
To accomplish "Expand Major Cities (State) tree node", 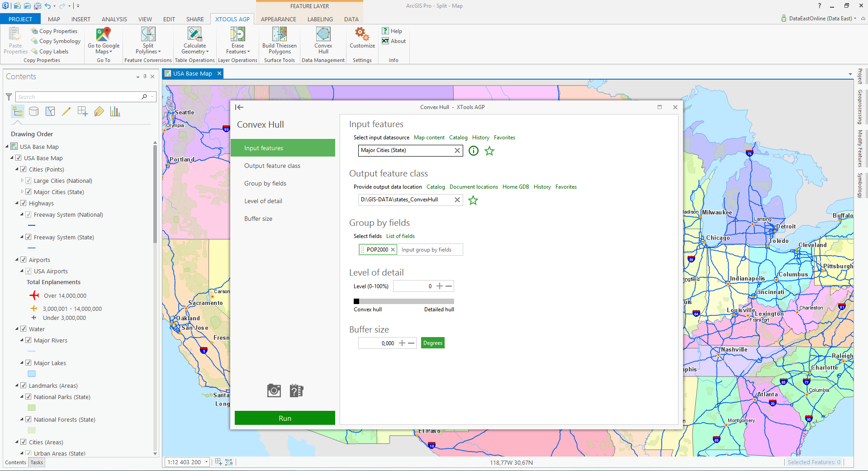I will pyautogui.click(x=22, y=192).
